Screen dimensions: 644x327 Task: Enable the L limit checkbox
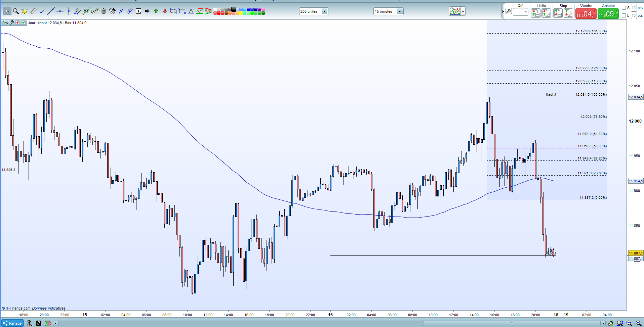click(624, 15)
